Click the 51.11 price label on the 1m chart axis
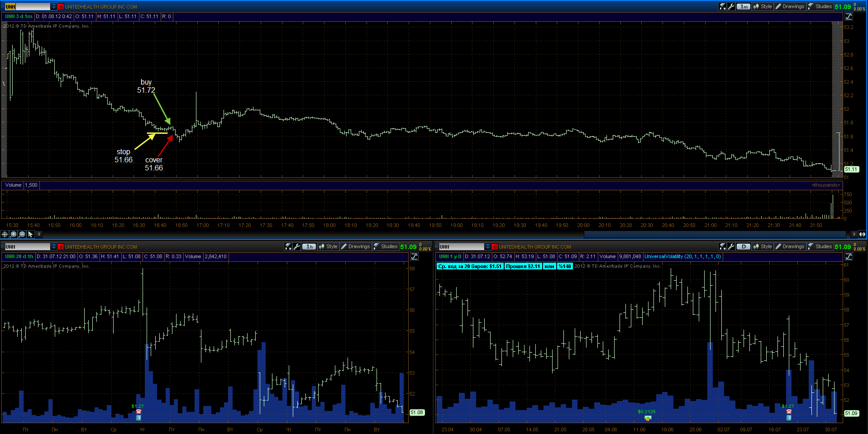Image resolution: width=868 pixels, height=434 pixels. click(x=851, y=169)
